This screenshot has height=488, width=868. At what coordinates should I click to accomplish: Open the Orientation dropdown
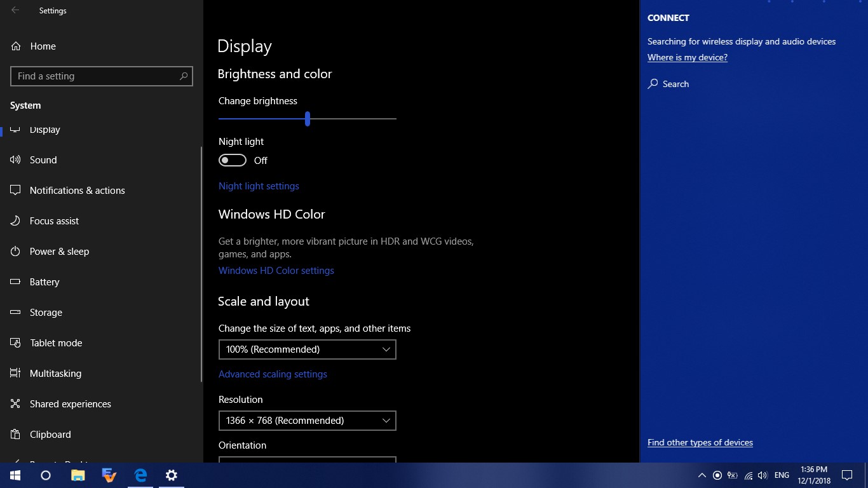tap(308, 459)
